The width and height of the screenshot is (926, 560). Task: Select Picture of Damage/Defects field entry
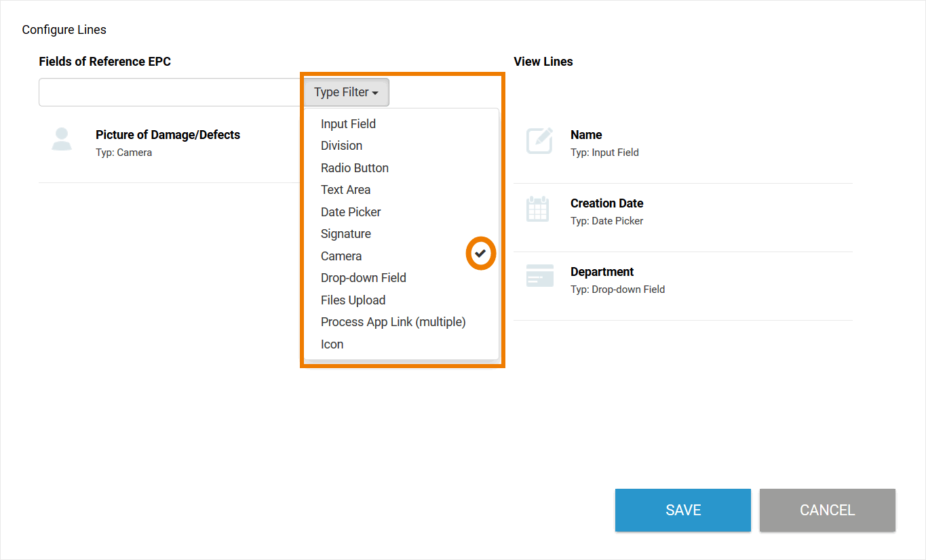(168, 135)
